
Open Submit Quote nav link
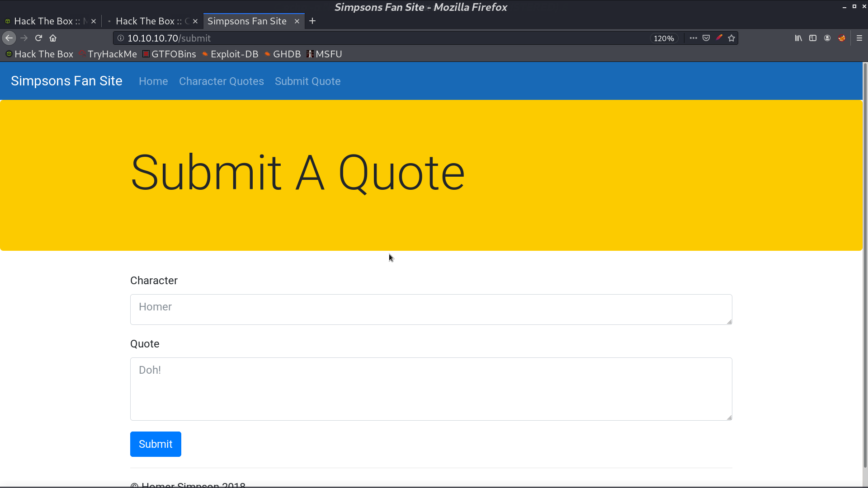click(x=308, y=81)
